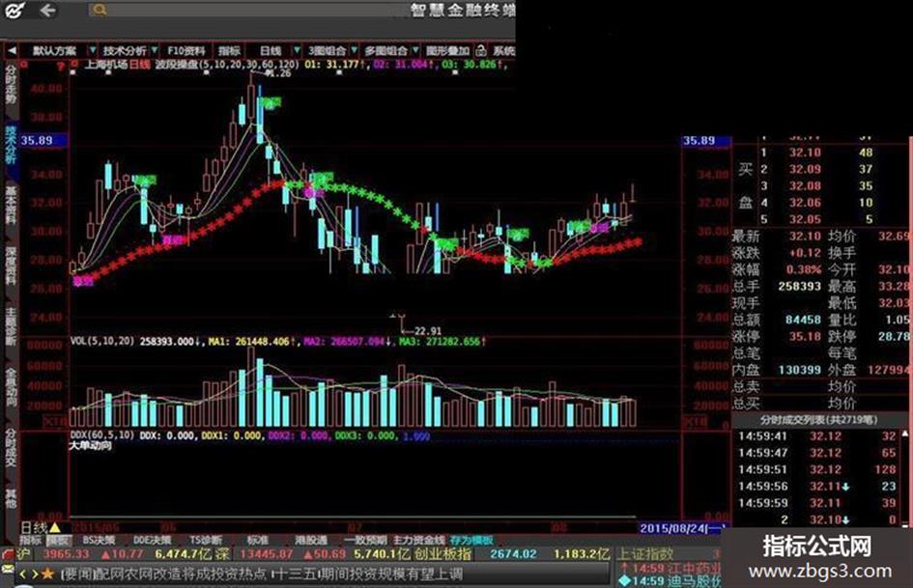Select the 14:59:41 trade row
Screen dimensions: 913x588
pyautogui.click(x=817, y=436)
